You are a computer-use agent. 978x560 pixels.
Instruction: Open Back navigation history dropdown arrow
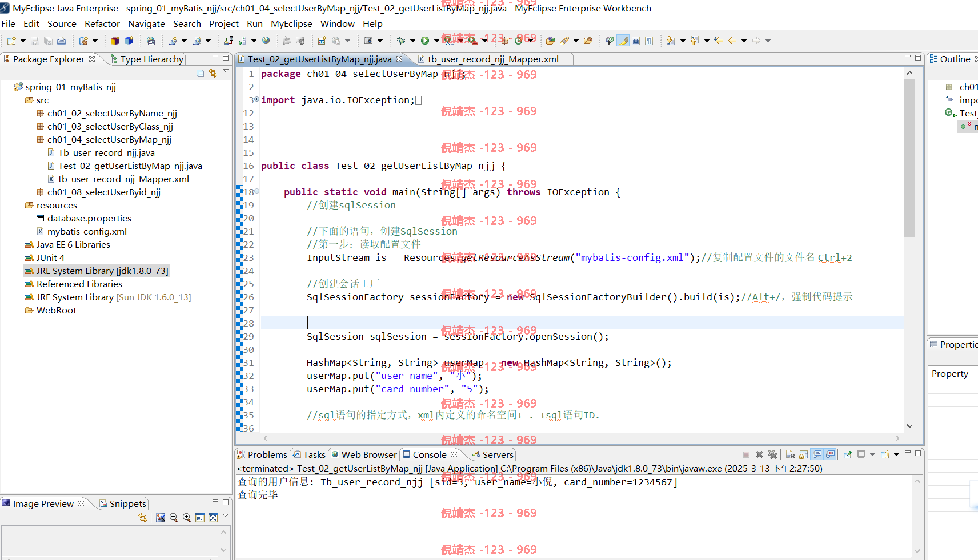[x=744, y=41]
